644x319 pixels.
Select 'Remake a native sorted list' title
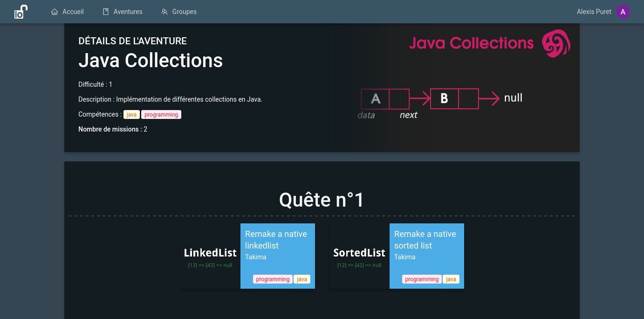(x=425, y=240)
